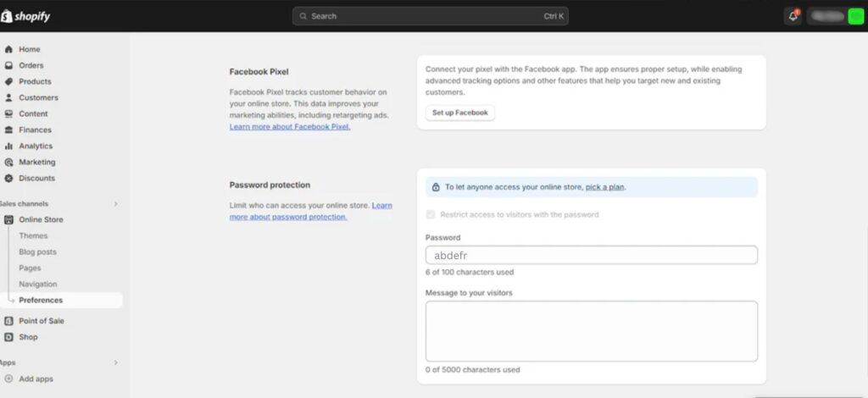Click the Set up Facebook button
The height and width of the screenshot is (398, 868).
[459, 113]
